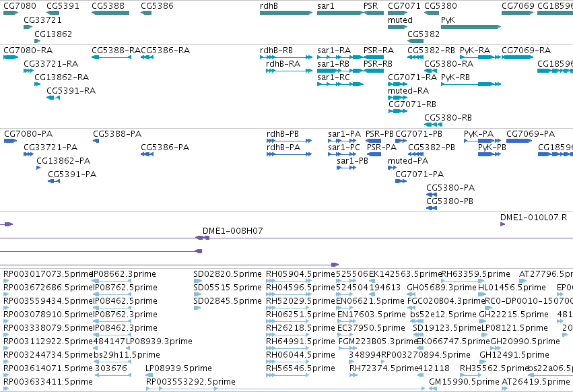Screen dimensions: 573x392
Task: Select EST RH05904.5prime
Action: tap(300, 274)
